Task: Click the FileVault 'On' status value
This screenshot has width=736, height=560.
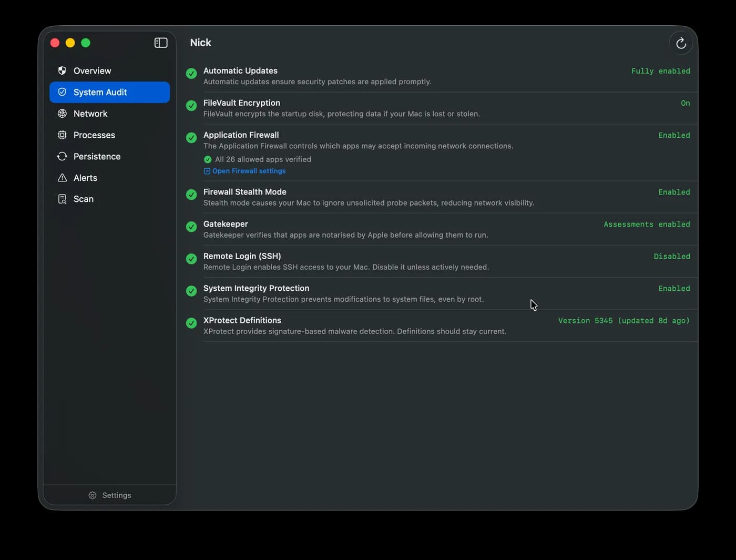Action: point(685,103)
